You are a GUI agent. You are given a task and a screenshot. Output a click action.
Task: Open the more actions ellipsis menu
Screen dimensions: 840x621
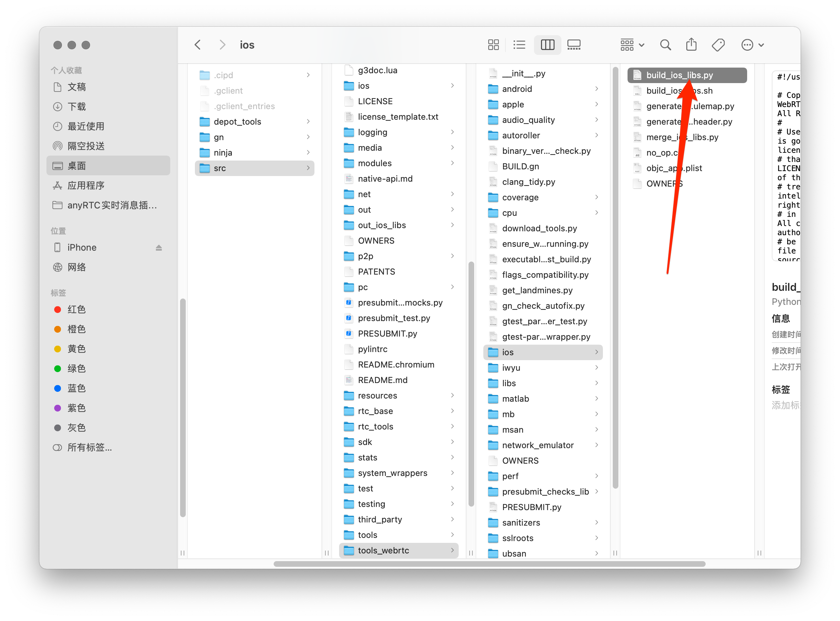pos(752,45)
